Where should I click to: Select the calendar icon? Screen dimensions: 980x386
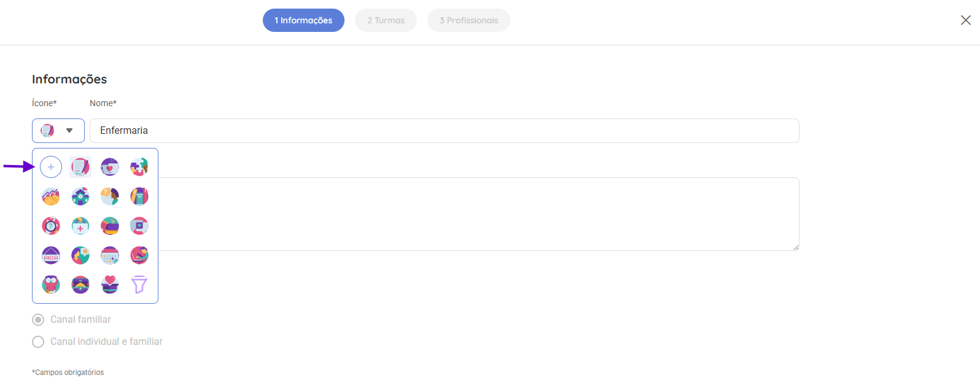coord(110,255)
